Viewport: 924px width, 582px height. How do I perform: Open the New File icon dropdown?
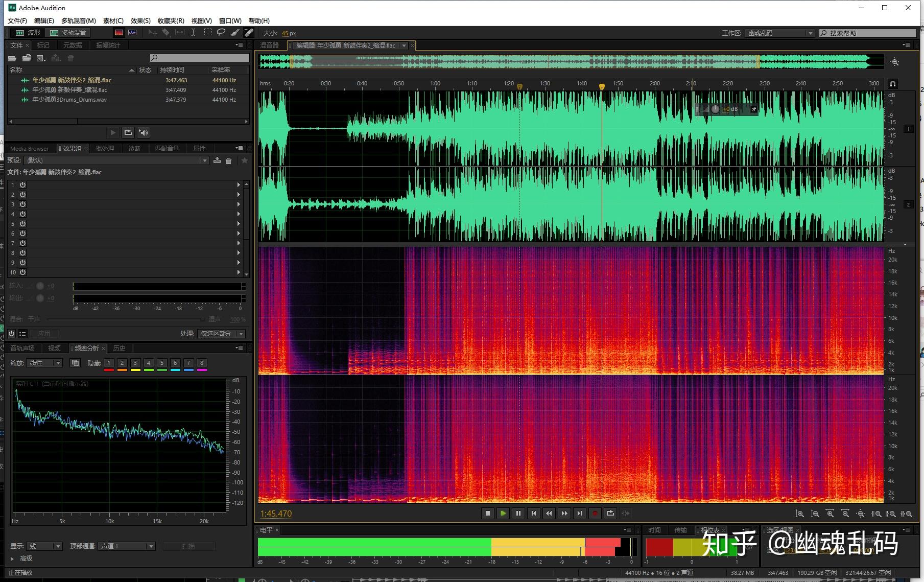[x=41, y=58]
